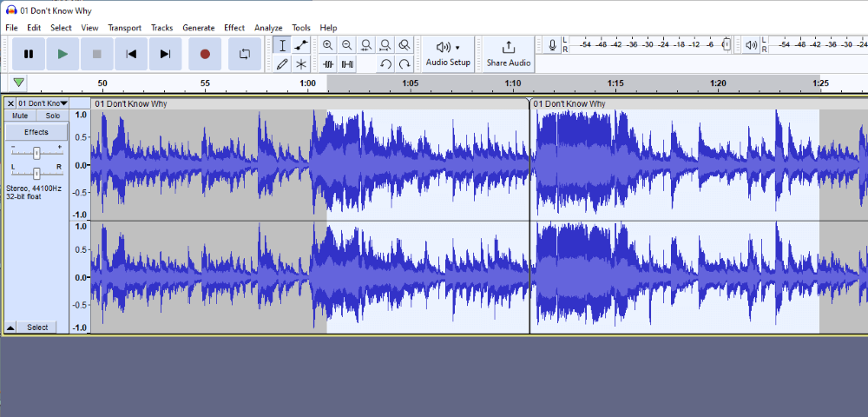
Task: Trim audio outside selection icon
Action: (x=328, y=64)
